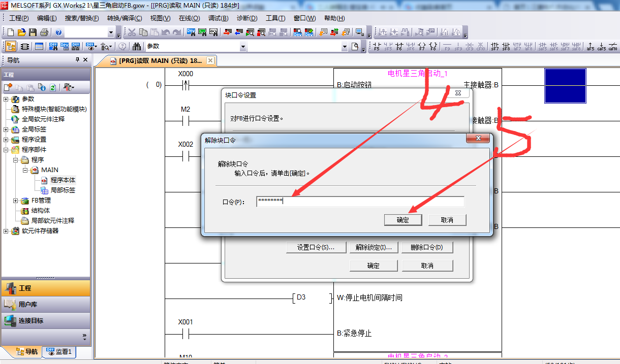Click the sF7 rising pulse contact icon
This screenshot has height=364, width=620.
coord(494,47)
